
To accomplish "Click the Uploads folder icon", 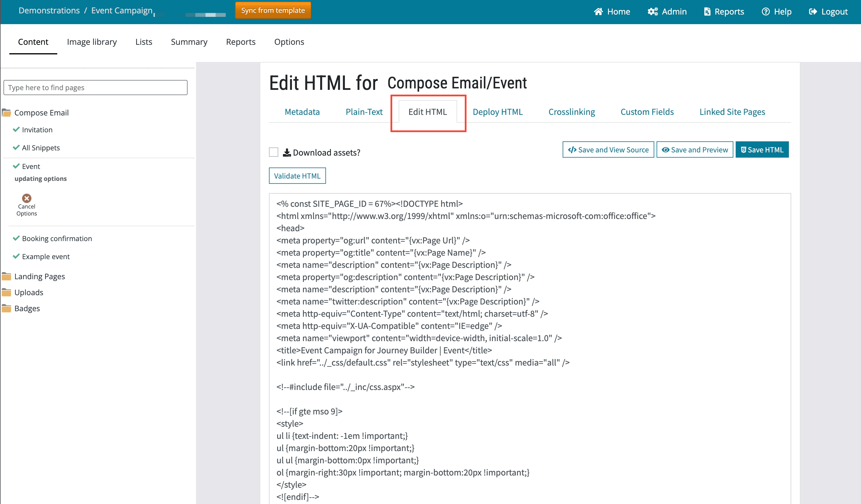I will (x=6, y=292).
